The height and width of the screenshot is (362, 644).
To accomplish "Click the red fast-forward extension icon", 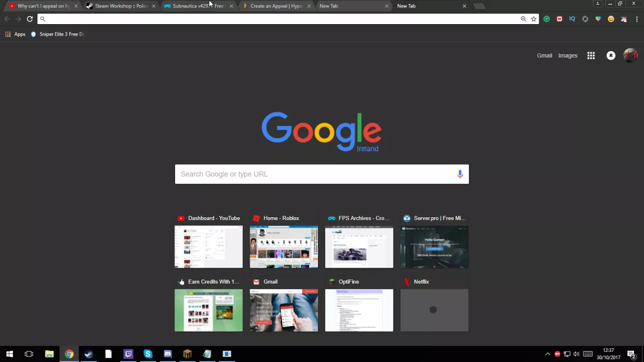I will pos(559,19).
